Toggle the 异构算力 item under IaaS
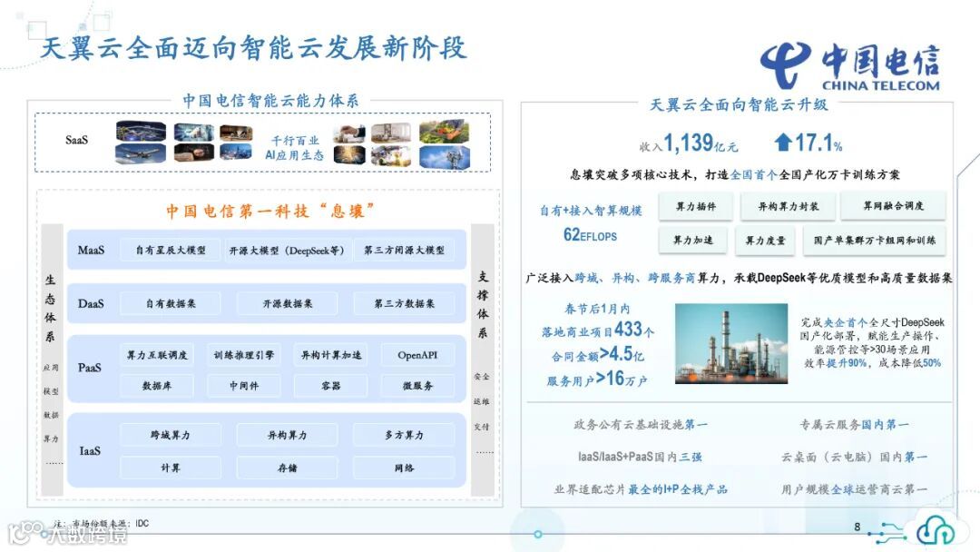This screenshot has height=552, width=980. pyautogui.click(x=288, y=435)
